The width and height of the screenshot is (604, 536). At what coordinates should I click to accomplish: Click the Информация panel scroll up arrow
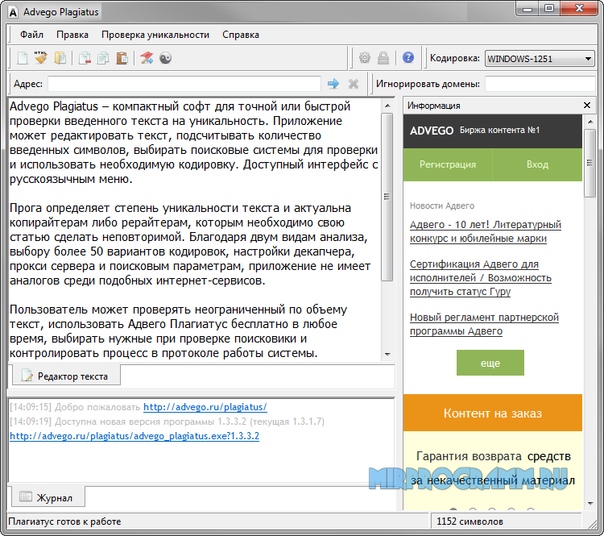coord(590,122)
